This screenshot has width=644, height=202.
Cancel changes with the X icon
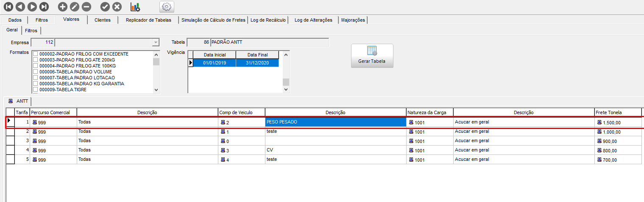[x=117, y=7]
